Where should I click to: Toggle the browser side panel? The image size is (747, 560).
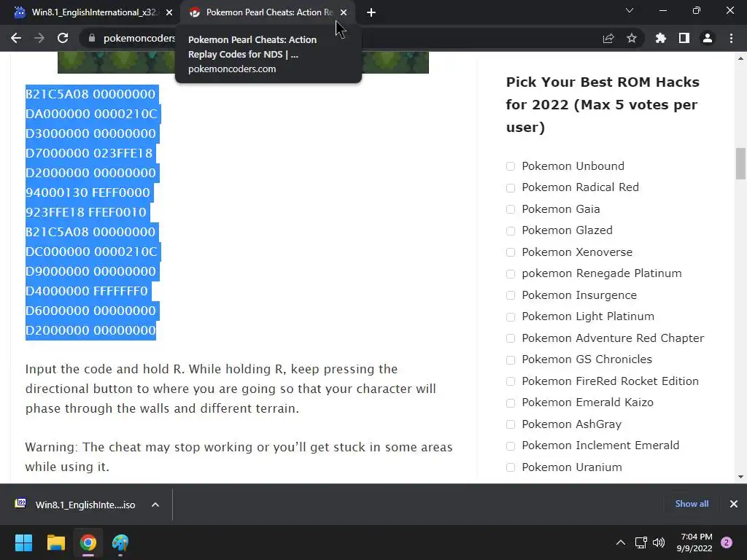(684, 38)
